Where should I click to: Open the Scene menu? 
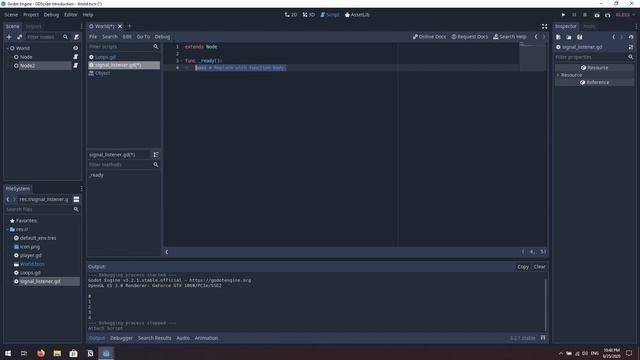(11, 15)
